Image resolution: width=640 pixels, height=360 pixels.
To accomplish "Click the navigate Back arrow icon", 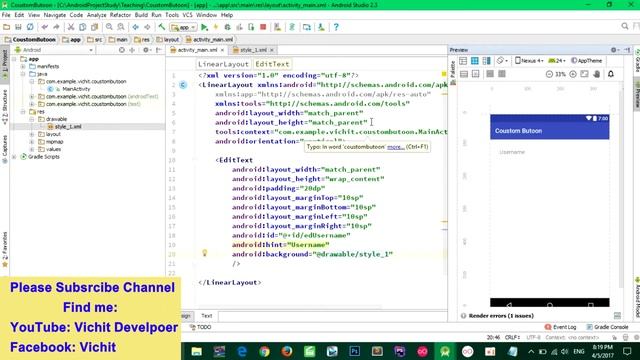I will (x=136, y=27).
